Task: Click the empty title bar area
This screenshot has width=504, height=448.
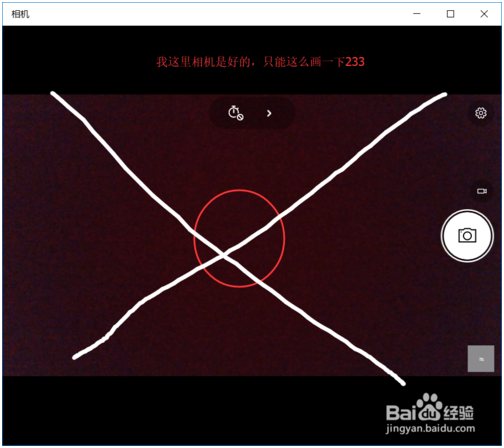Action: point(217,14)
